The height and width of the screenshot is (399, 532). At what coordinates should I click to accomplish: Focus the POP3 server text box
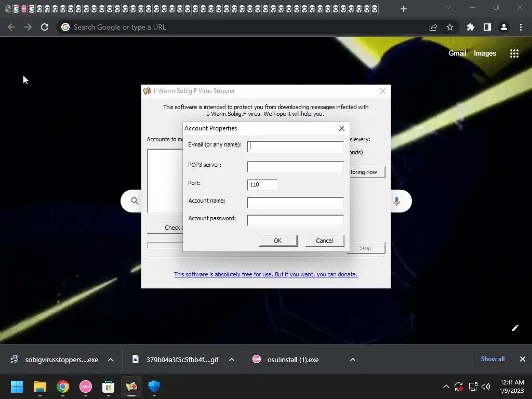coord(295,167)
